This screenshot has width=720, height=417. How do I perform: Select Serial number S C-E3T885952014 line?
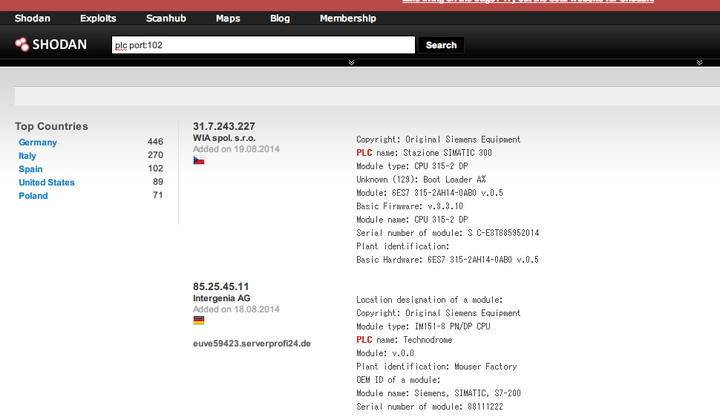[448, 233]
